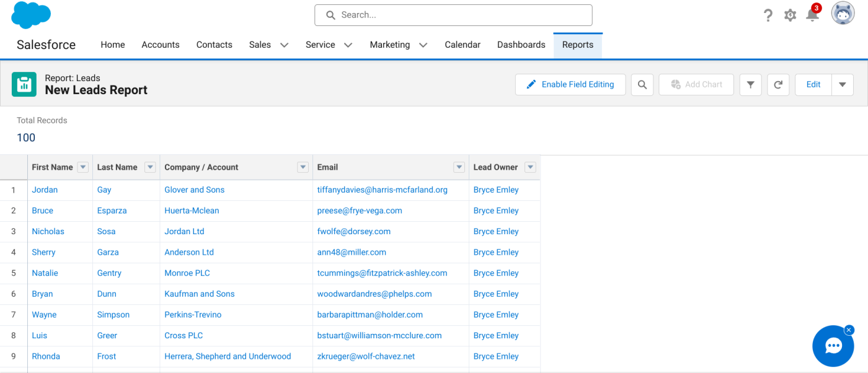This screenshot has height=373, width=868.
Task: Open the Service tab label
Action: pyautogui.click(x=320, y=45)
